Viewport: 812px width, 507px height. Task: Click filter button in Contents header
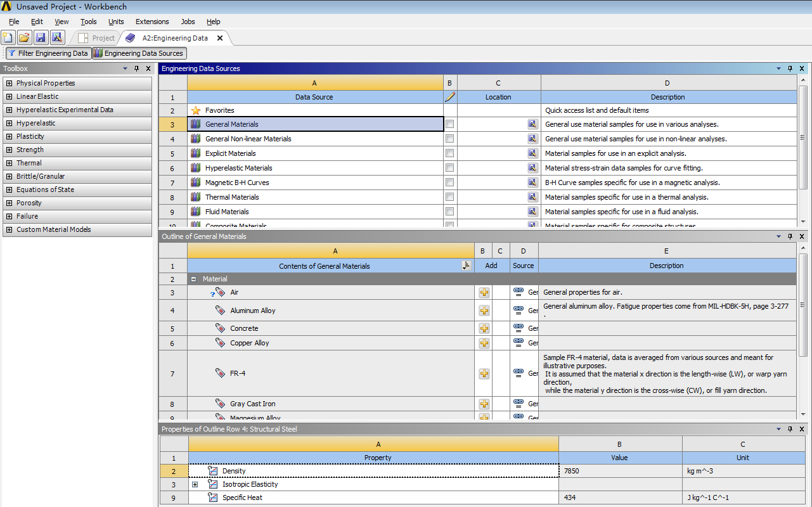(467, 266)
